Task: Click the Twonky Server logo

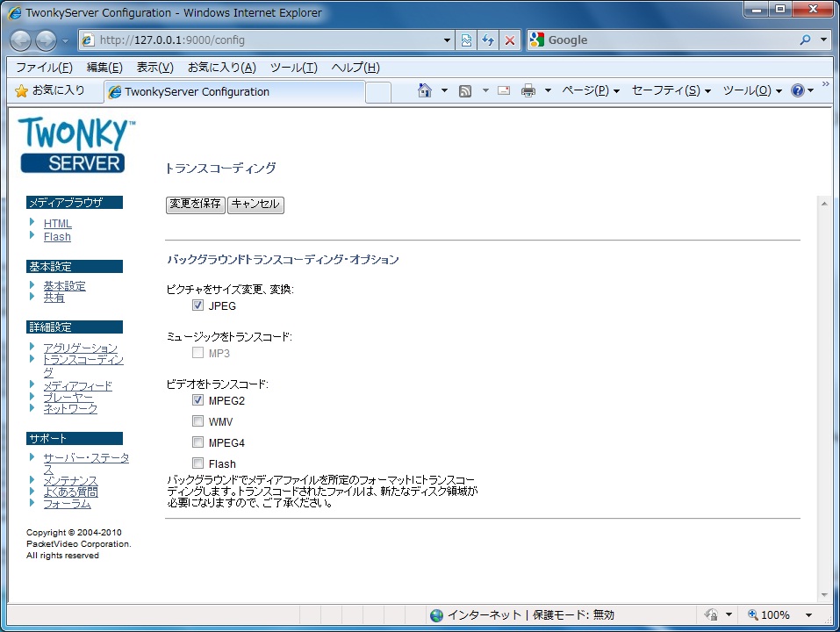Action: pyautogui.click(x=75, y=145)
